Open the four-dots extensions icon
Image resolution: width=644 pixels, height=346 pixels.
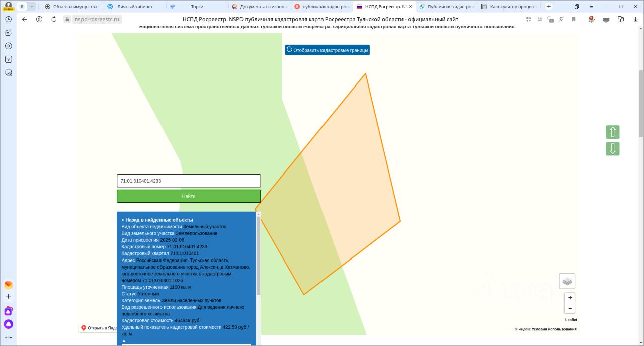pyautogui.click(x=528, y=19)
